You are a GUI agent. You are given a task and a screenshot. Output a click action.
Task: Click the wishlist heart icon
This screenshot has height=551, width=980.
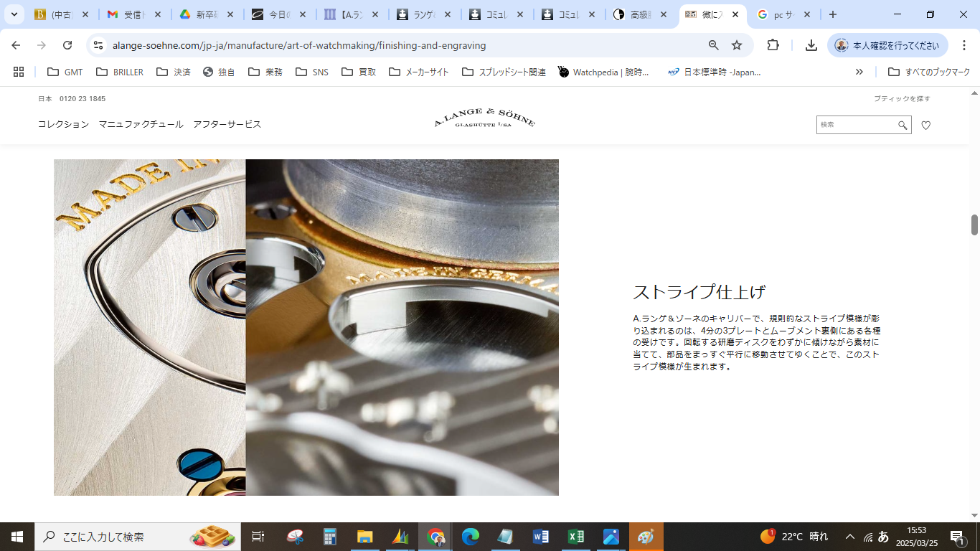[x=925, y=126]
